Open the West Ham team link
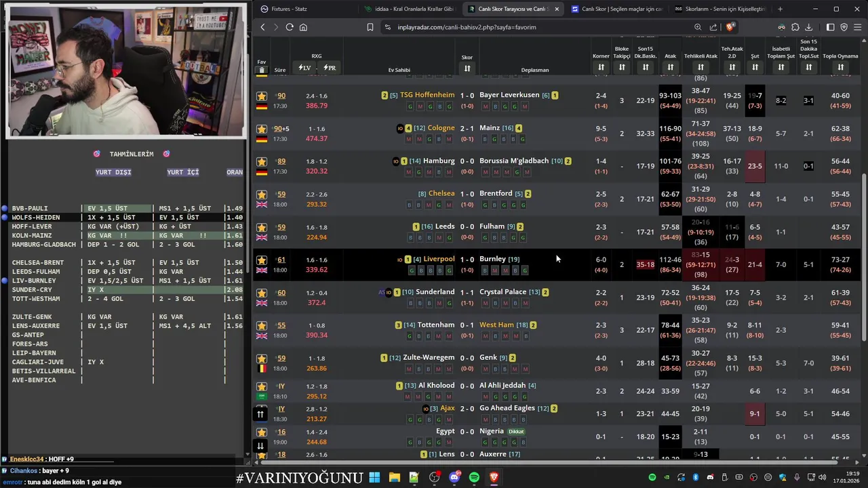The width and height of the screenshot is (868, 488). point(496,325)
